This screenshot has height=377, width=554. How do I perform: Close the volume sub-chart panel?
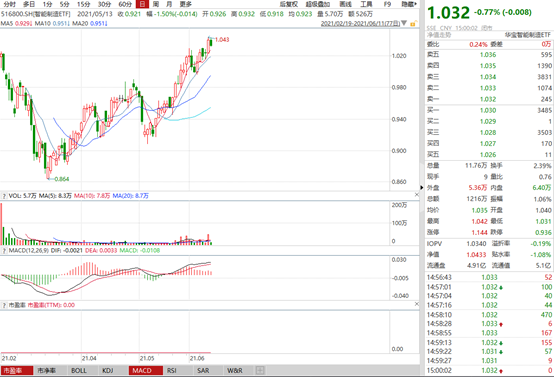417,195
